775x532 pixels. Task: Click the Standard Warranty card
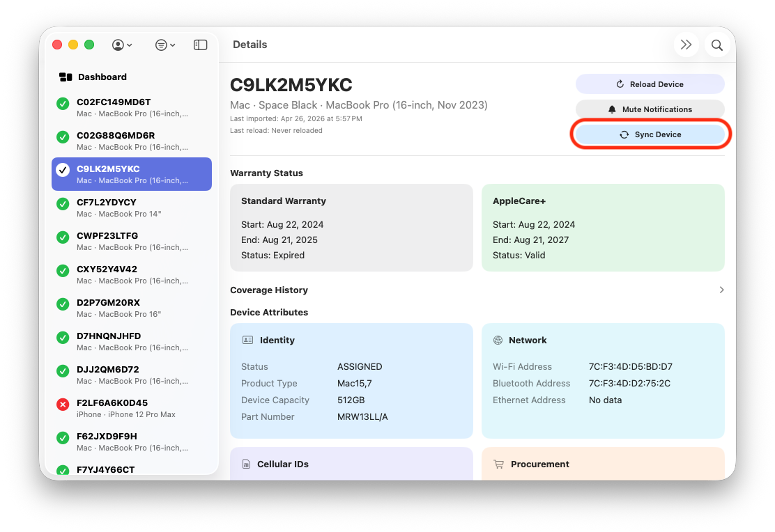coord(351,228)
